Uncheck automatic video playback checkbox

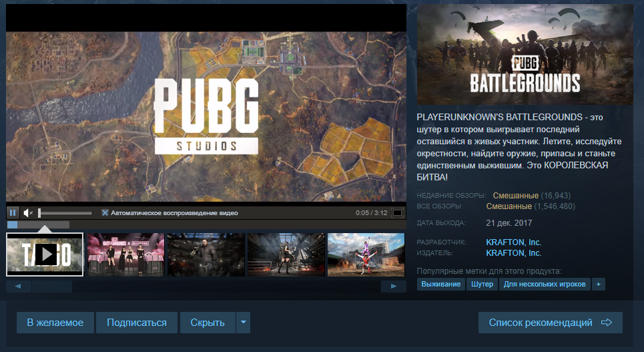pos(105,212)
